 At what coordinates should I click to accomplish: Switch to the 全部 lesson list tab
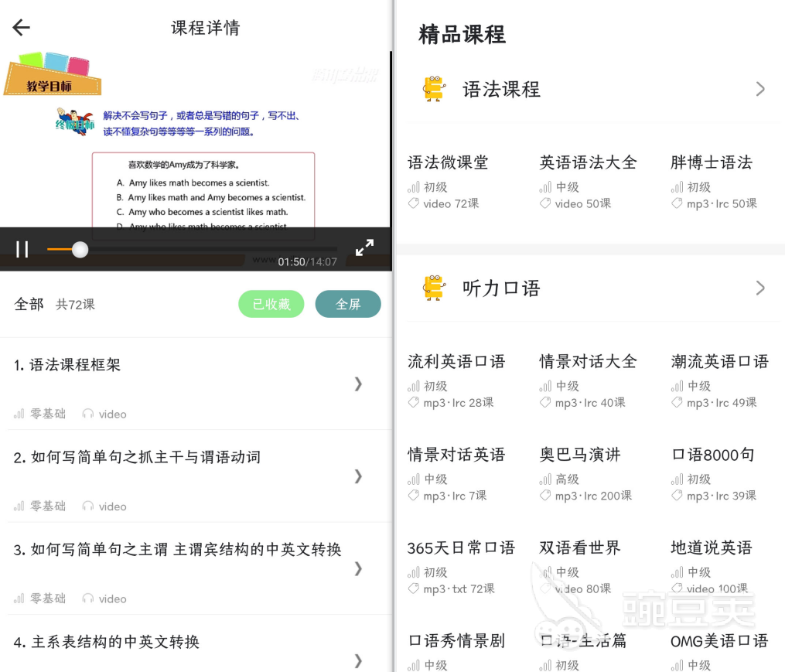29,304
